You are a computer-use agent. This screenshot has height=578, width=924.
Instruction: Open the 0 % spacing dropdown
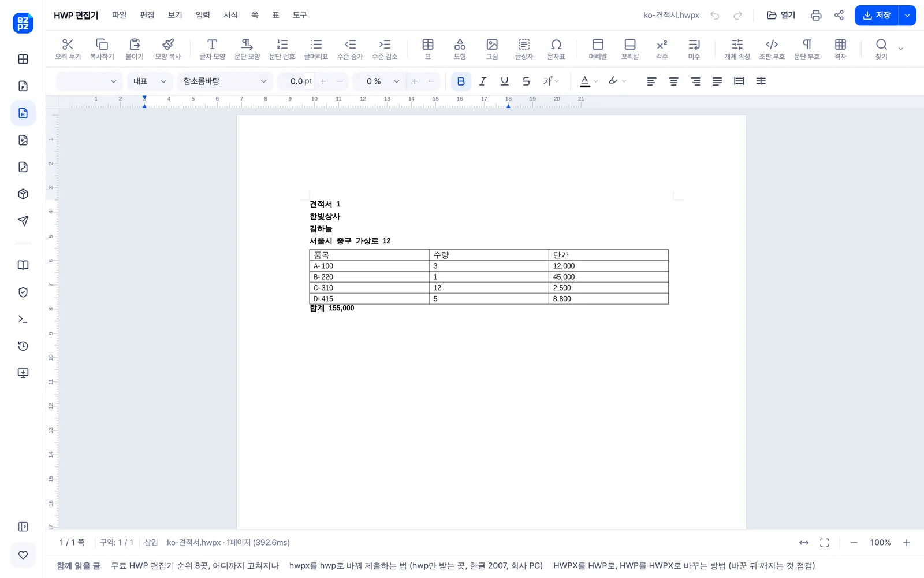click(x=379, y=81)
